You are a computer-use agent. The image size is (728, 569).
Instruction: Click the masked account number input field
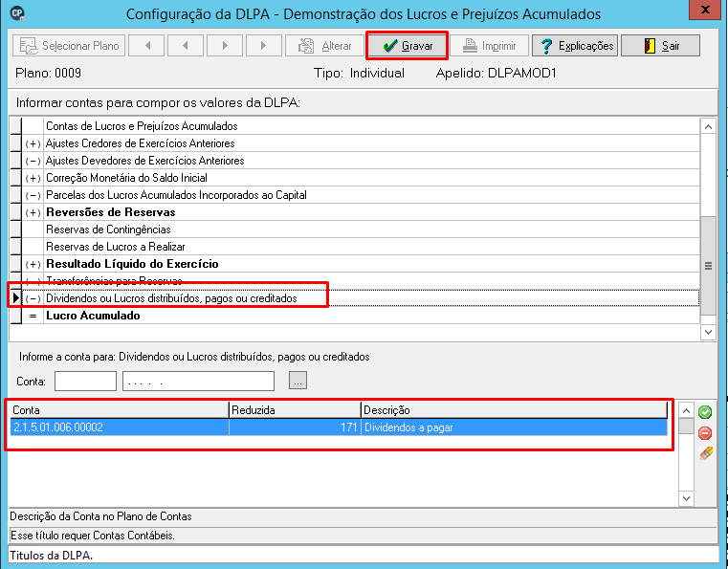tap(198, 381)
